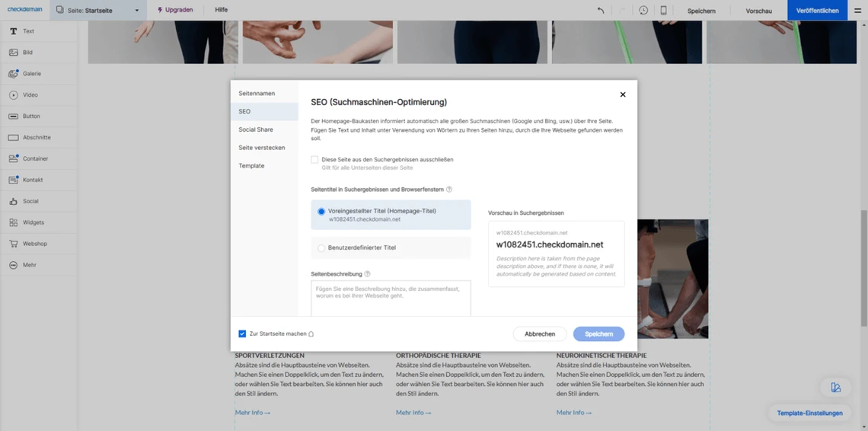Open the hamburger menu at top right

(857, 11)
